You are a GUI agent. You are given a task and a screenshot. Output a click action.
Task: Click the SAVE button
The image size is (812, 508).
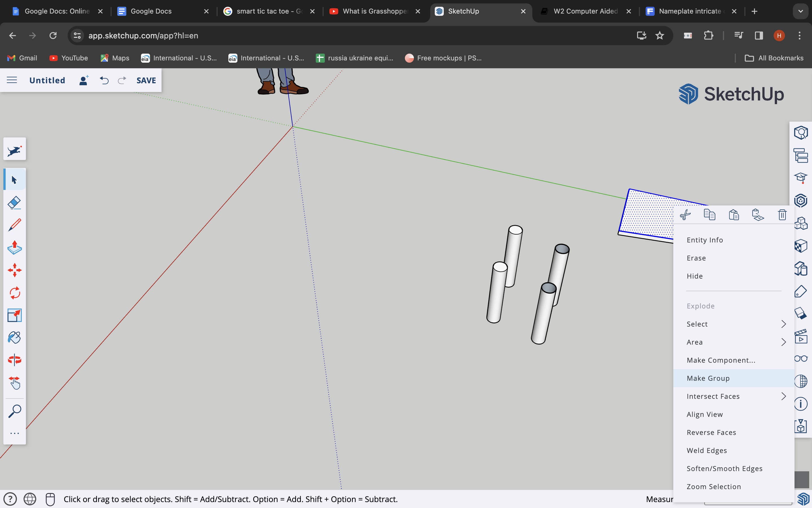click(146, 80)
